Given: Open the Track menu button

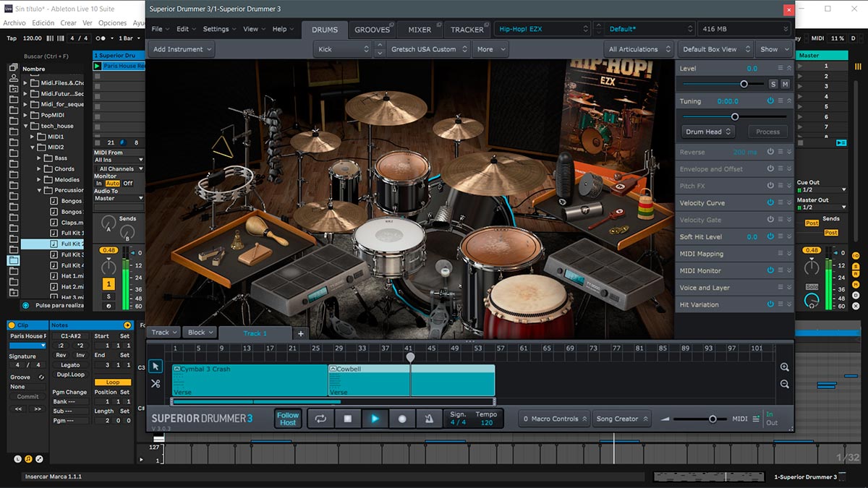Looking at the screenshot, I should 163,333.
